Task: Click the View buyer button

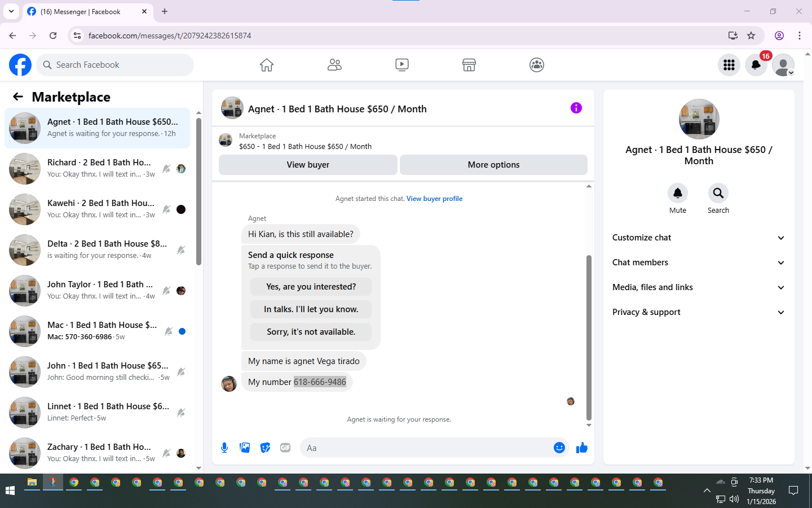Action: (x=308, y=165)
